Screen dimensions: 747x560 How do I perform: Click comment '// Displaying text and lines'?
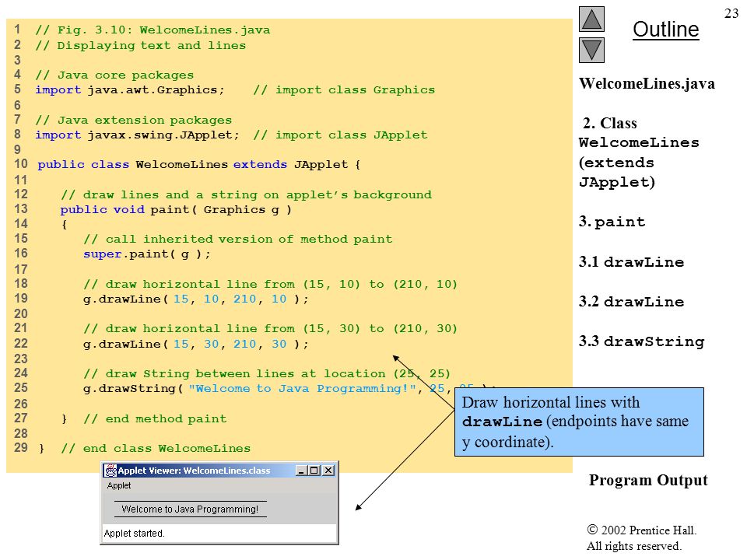[141, 45]
